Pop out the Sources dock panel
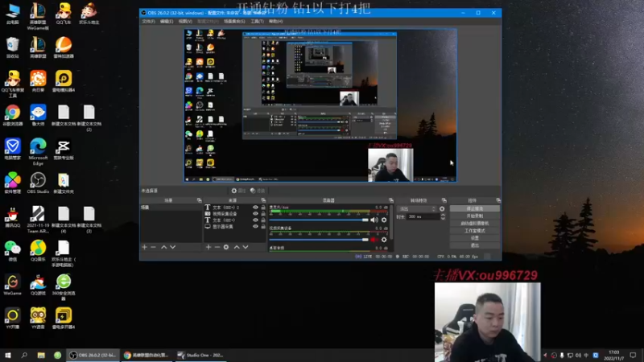The width and height of the screenshot is (644, 362). pyautogui.click(x=263, y=200)
